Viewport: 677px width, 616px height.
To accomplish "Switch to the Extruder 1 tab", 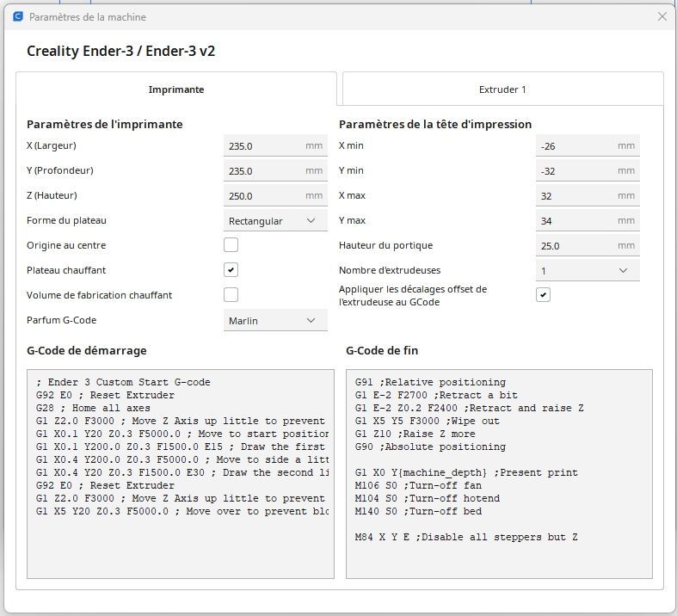I will [x=502, y=89].
